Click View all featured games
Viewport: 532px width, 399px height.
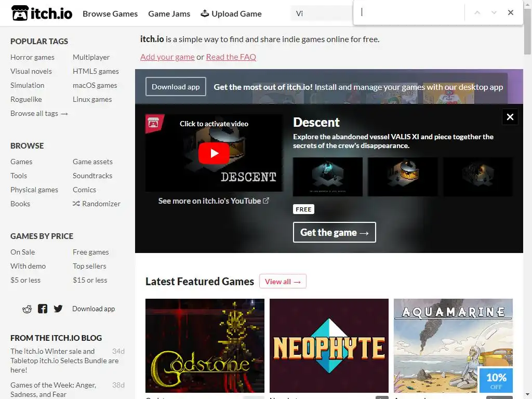pyautogui.click(x=283, y=281)
